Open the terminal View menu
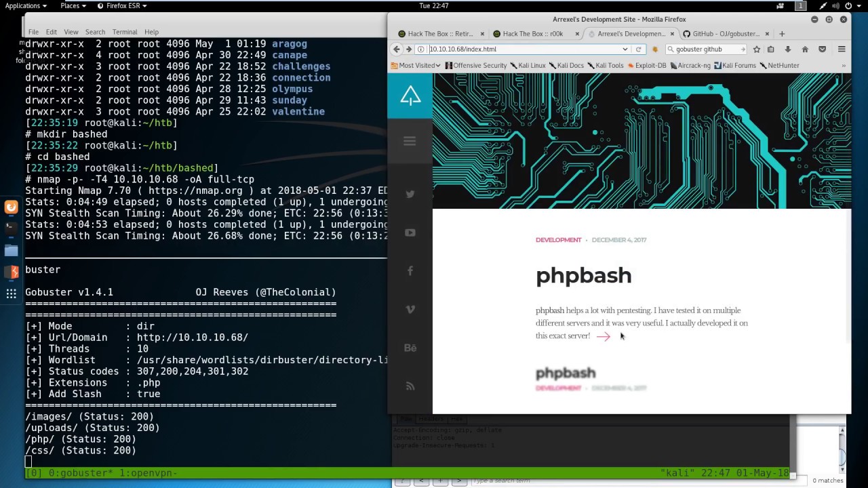This screenshot has height=488, width=868. tap(71, 32)
